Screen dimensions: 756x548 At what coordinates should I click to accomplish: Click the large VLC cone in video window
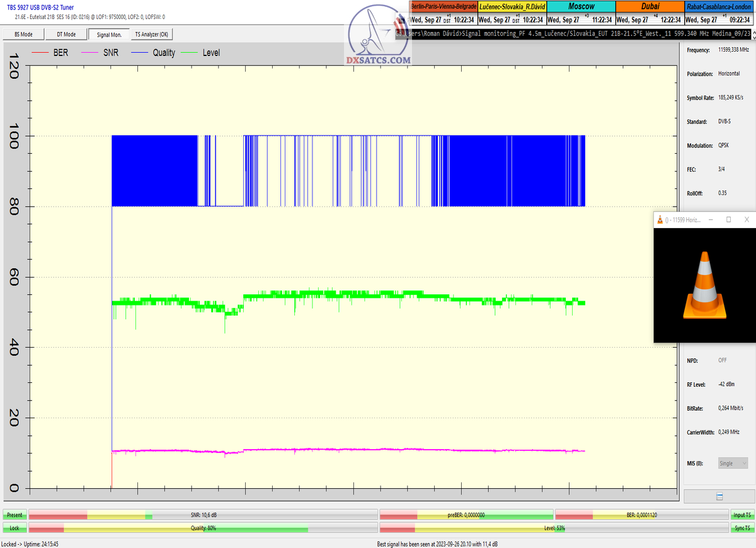click(704, 285)
